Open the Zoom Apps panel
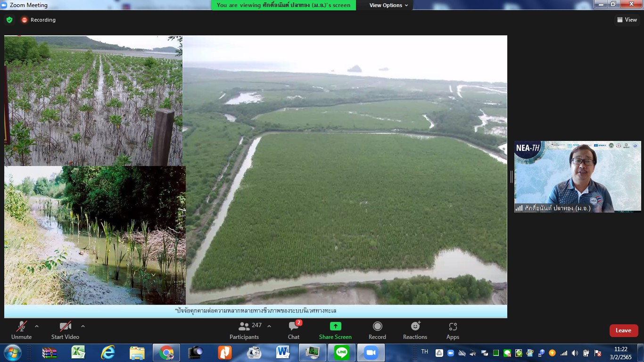This screenshot has height=362, width=644. tap(453, 330)
